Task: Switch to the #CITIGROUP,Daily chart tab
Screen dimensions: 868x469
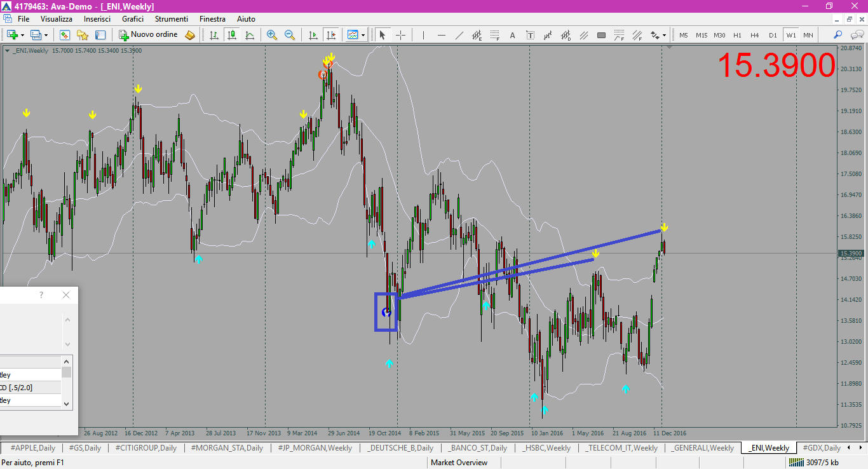Action: click(146, 448)
